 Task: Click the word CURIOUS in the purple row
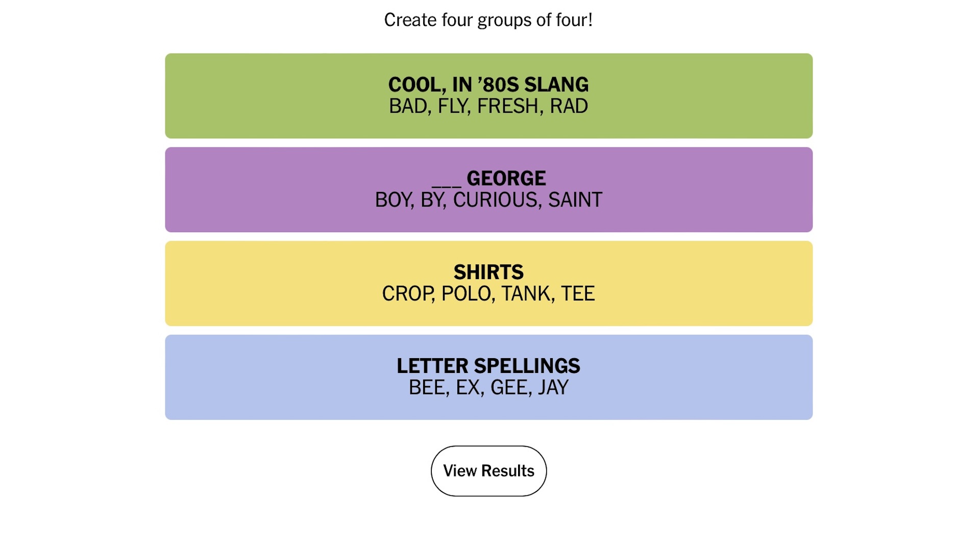[496, 199]
